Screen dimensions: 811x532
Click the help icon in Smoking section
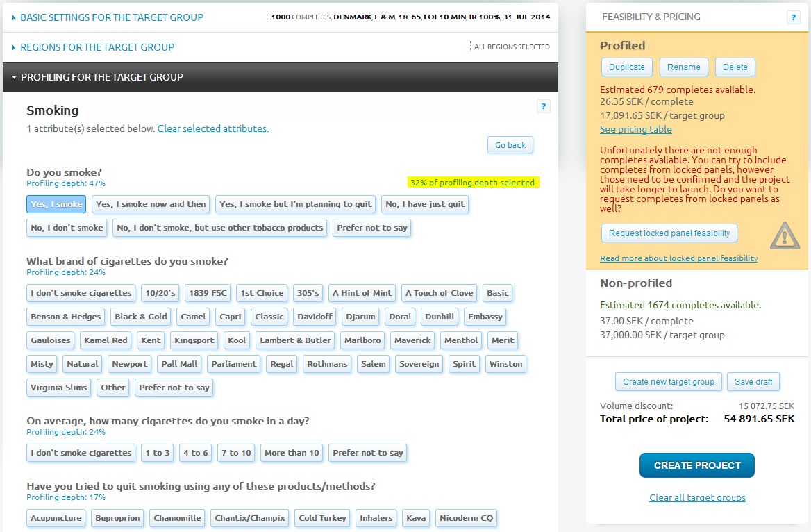click(544, 106)
